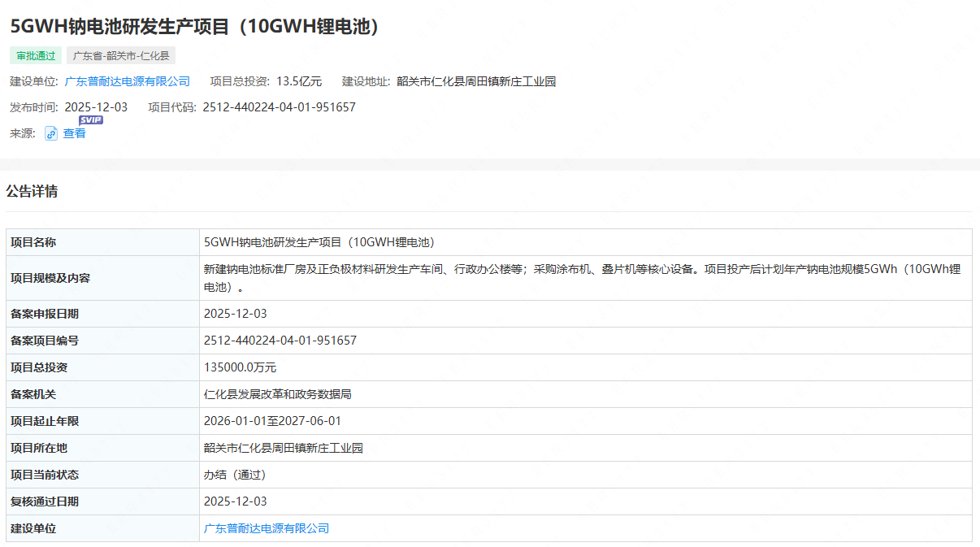Click the 广东省-韶关市-仁化县 region tag
The width and height of the screenshot is (980, 547).
(120, 56)
